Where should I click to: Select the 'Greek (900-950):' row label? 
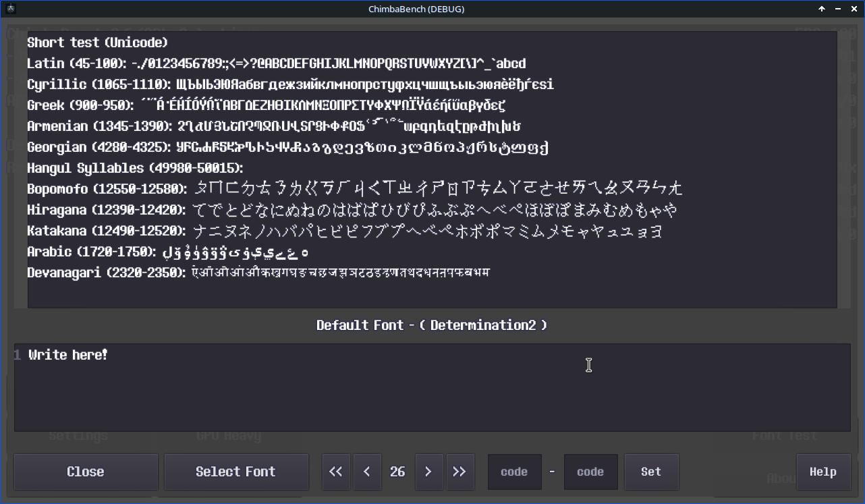(81, 105)
